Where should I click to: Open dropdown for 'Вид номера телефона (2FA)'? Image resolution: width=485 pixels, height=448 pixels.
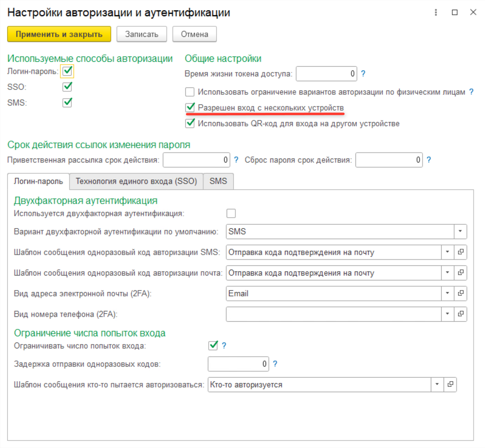[448, 314]
